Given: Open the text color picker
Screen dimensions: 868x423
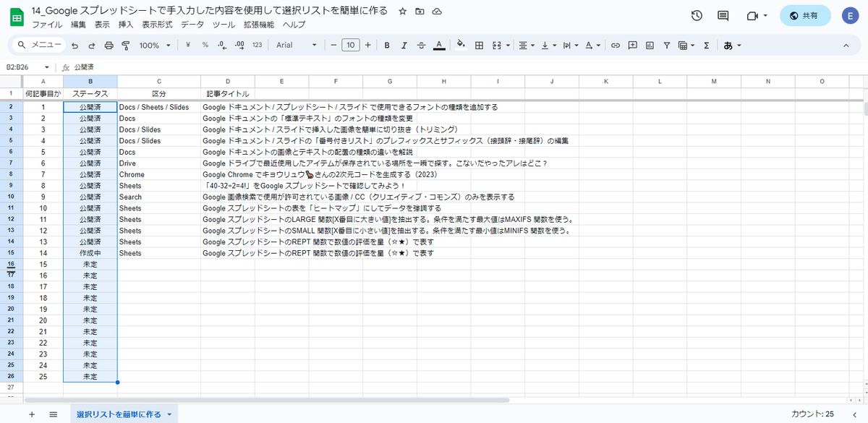Looking at the screenshot, I should (439, 45).
